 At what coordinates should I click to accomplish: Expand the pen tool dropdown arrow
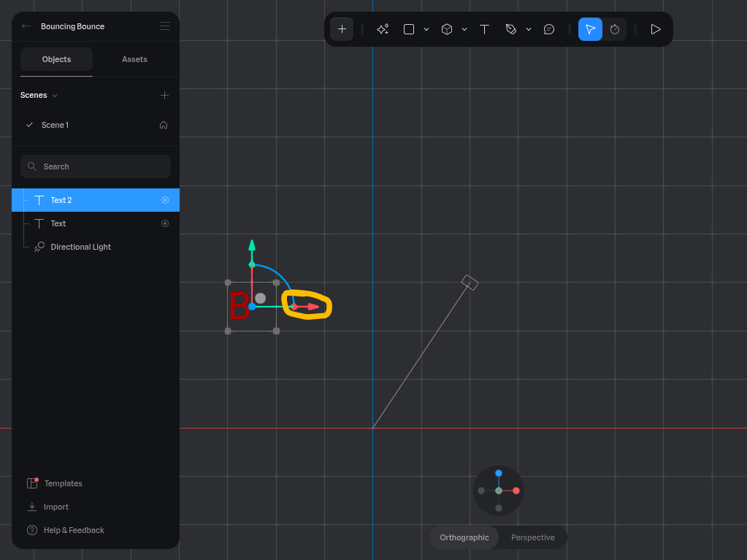529,29
